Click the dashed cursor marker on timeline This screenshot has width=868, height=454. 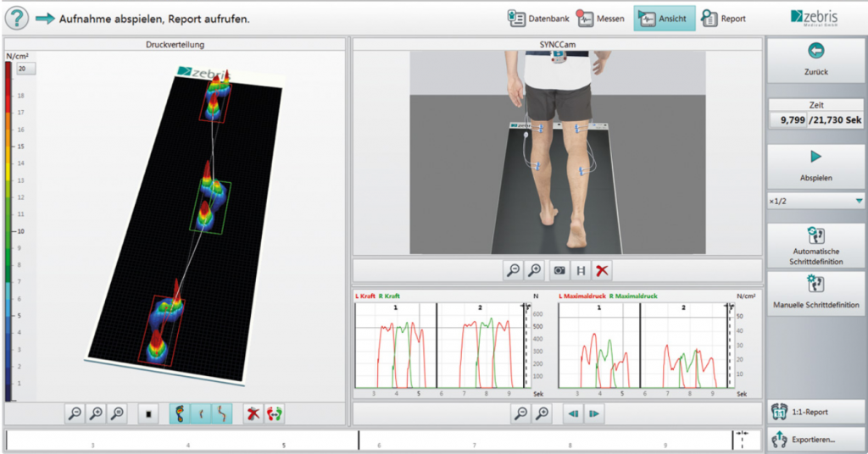(x=742, y=440)
